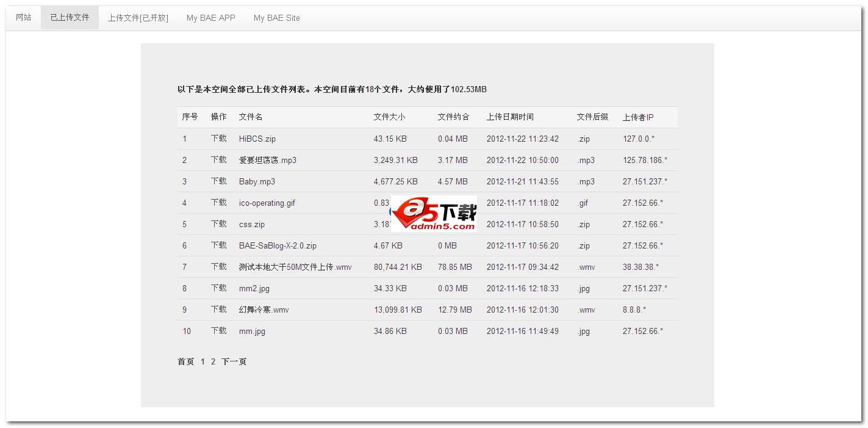
Task: Click the 文件大小 column header
Action: pyautogui.click(x=389, y=117)
